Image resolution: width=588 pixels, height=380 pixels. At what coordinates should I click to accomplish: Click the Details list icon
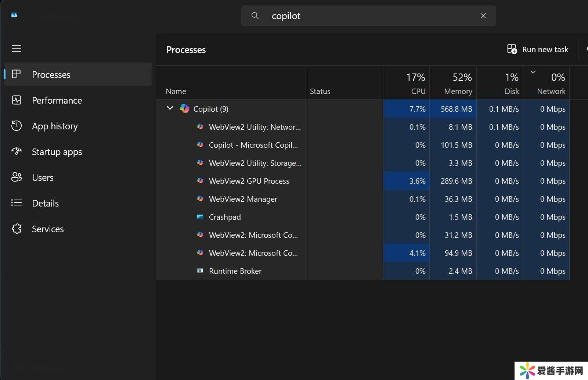point(17,203)
